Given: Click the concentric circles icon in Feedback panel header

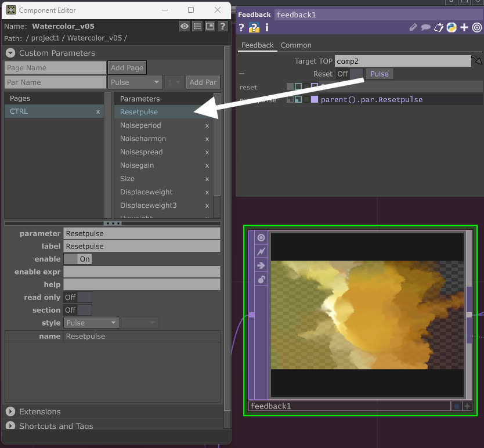Looking at the screenshot, I should [x=477, y=27].
